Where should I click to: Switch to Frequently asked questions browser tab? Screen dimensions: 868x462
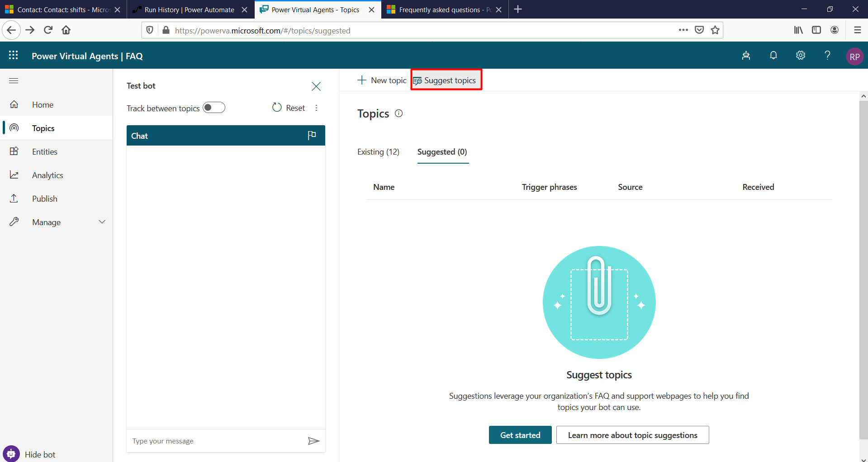coord(445,9)
